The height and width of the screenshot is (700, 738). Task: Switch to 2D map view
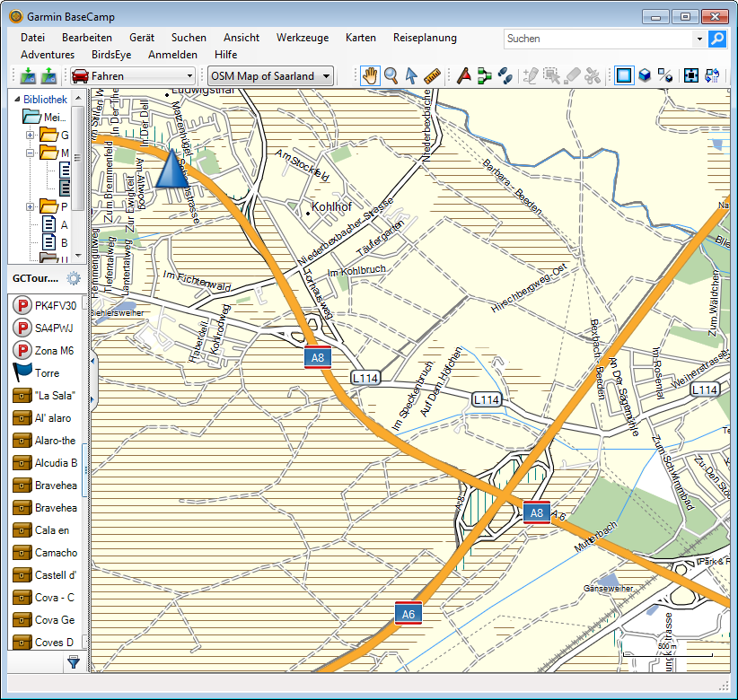[x=624, y=75]
